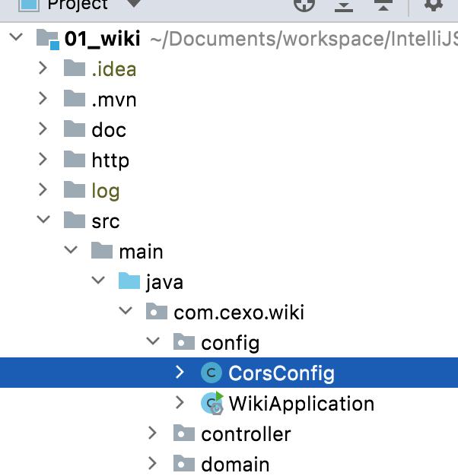The width and height of the screenshot is (458, 476).
Task: Click the Project tool window icon
Action: (x=29, y=5)
